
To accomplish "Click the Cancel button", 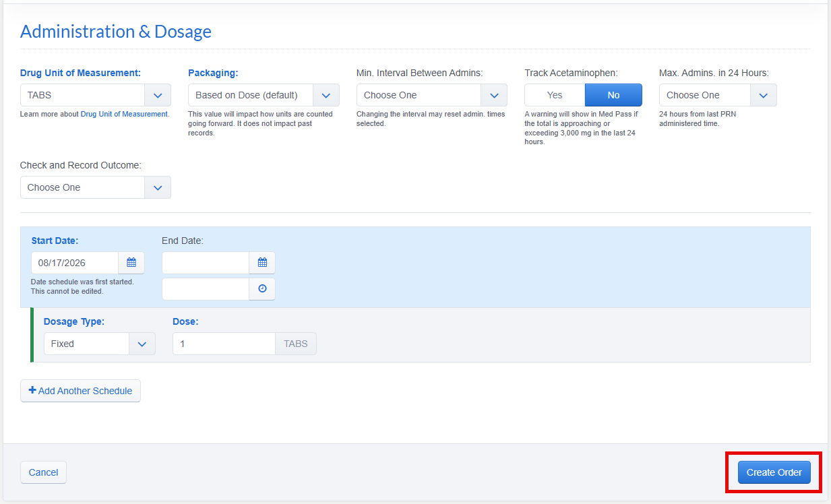I will (x=43, y=472).
